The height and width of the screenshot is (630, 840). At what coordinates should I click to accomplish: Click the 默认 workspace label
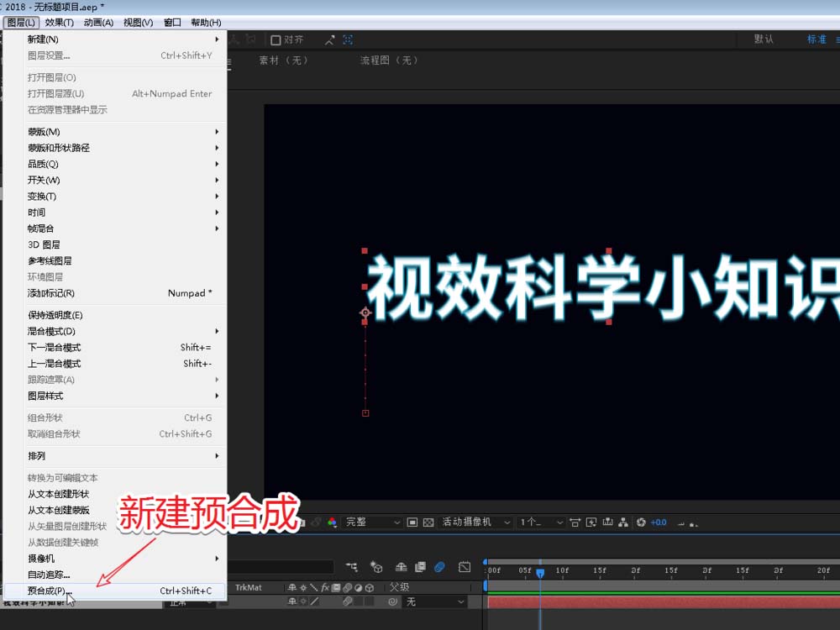point(764,39)
